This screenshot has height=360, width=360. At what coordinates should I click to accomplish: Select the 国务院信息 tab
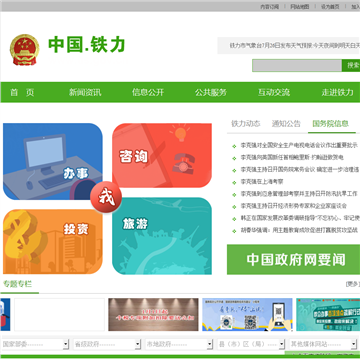331,124
